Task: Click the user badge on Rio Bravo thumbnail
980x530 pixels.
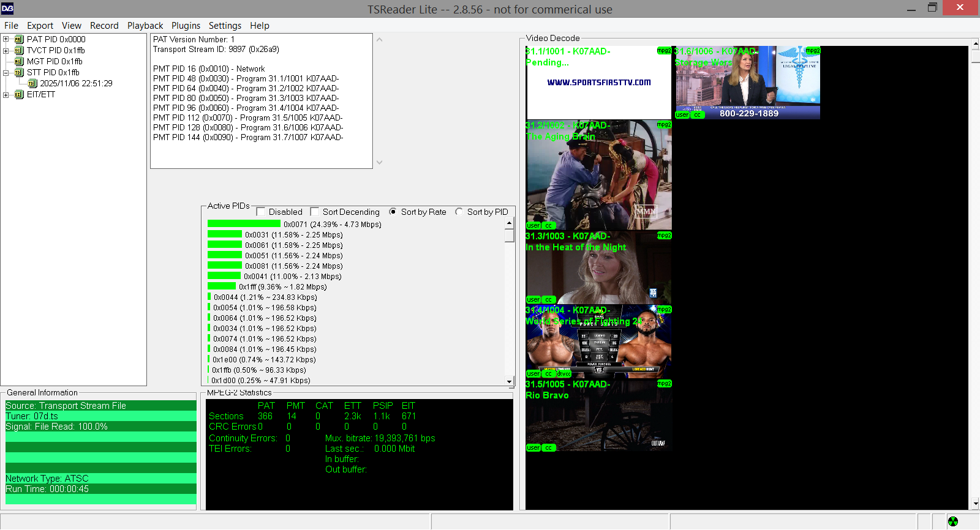Action: coord(533,447)
